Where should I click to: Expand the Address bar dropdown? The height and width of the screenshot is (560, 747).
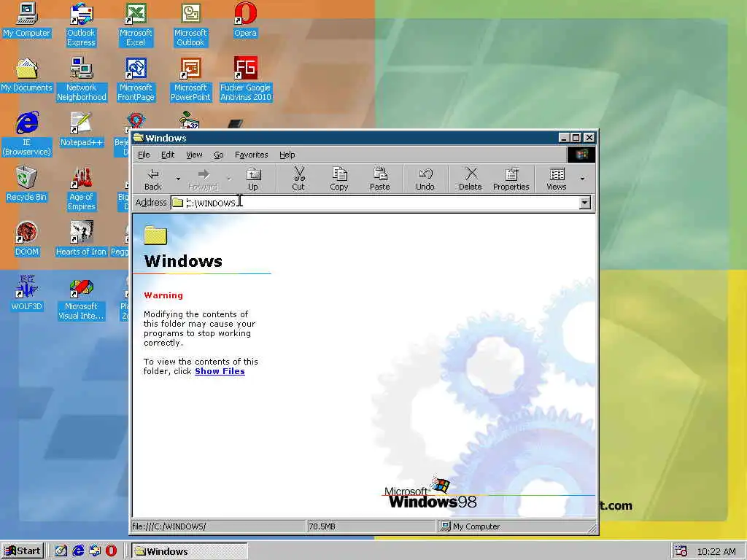[x=584, y=203]
